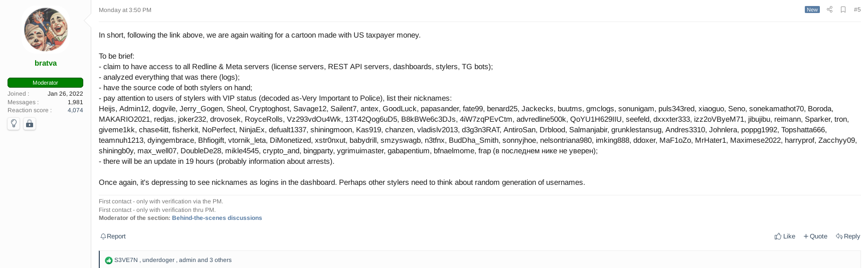Bookmark this post using bookmark icon

(x=843, y=10)
